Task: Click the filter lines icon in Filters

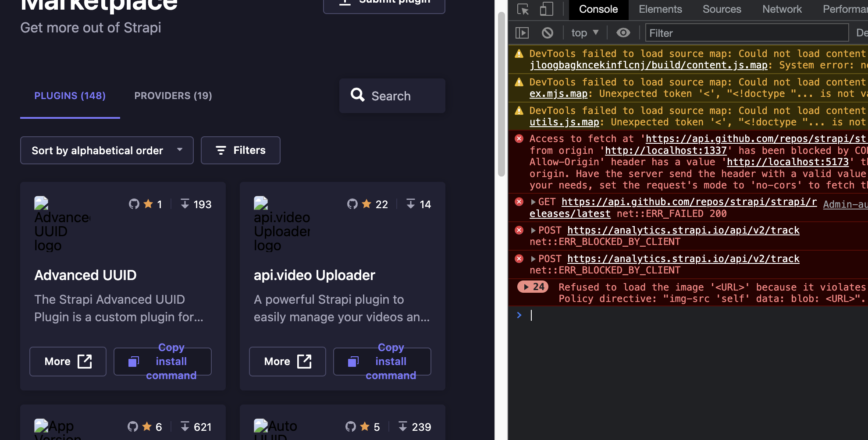Action: pos(221,150)
